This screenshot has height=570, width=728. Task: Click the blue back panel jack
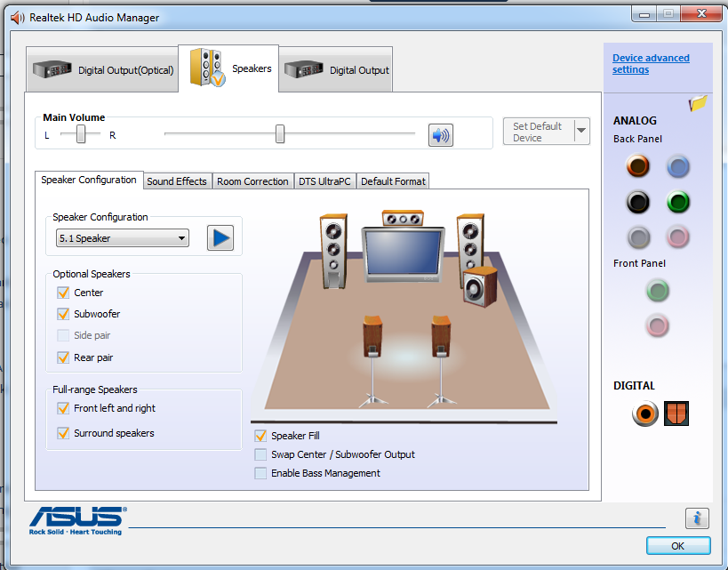(x=678, y=167)
